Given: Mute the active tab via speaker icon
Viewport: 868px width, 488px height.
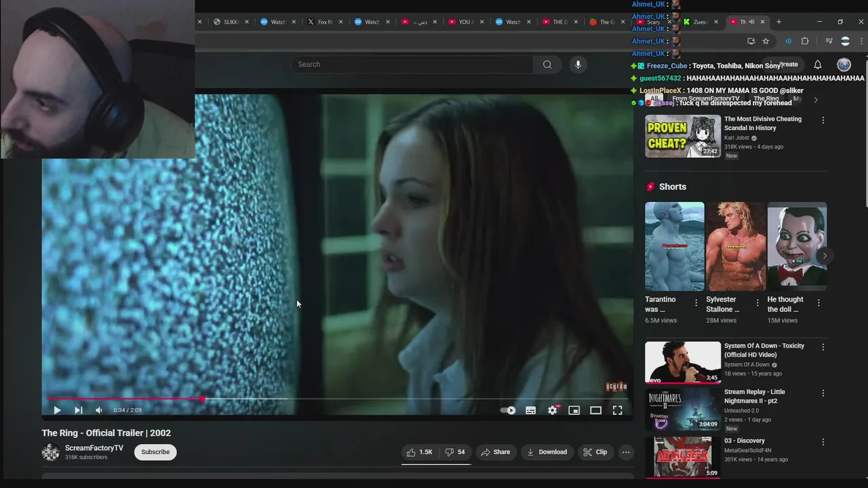Looking at the screenshot, I should 751,22.
